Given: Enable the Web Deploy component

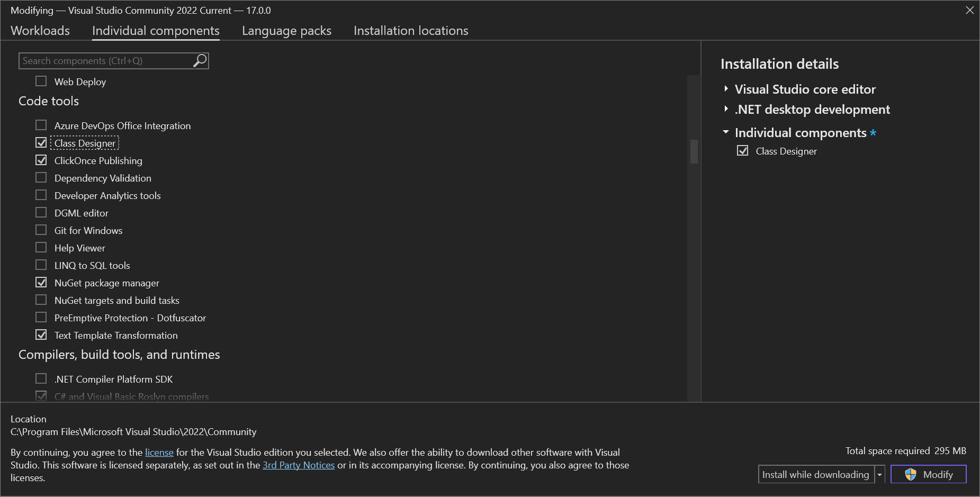Looking at the screenshot, I should pos(41,80).
